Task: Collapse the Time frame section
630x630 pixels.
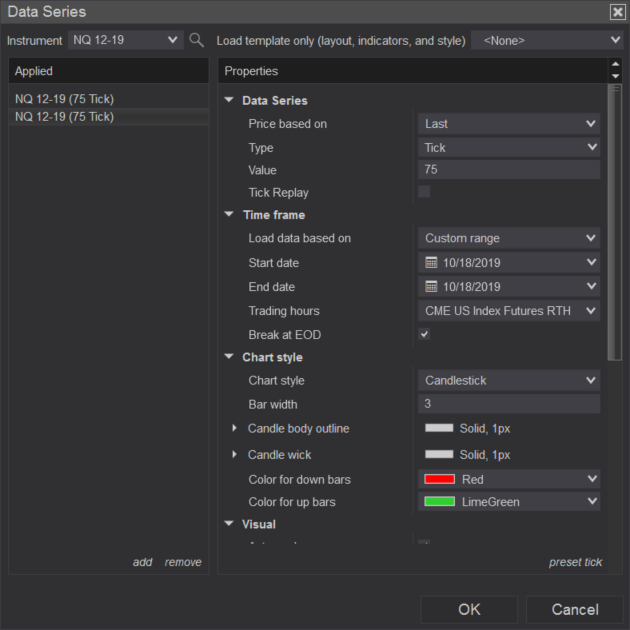Action: [230, 215]
